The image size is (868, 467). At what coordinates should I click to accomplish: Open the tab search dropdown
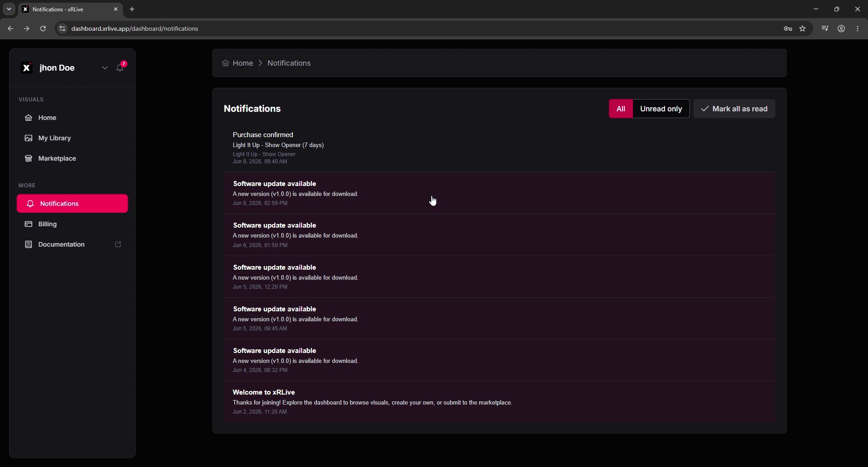pyautogui.click(x=9, y=9)
